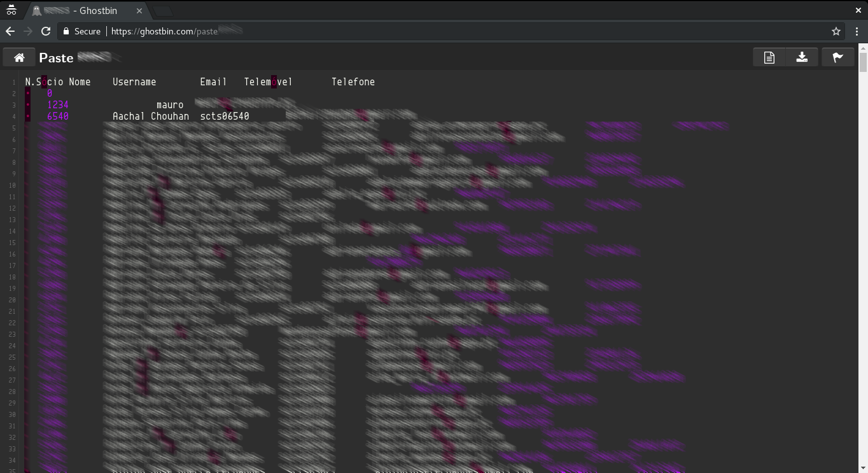Open a new browser tab

(164, 11)
